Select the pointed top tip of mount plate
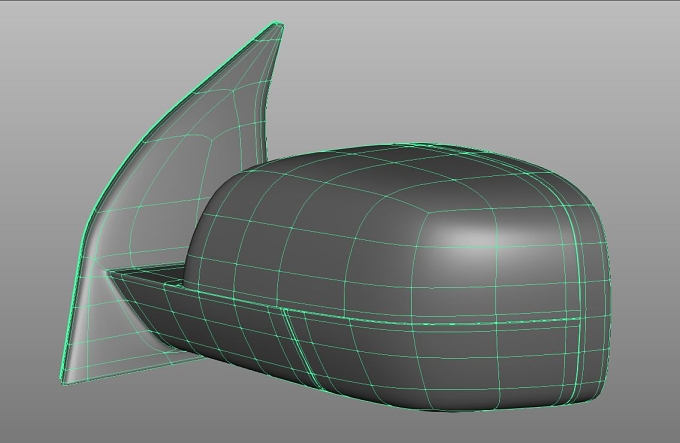The width and height of the screenshot is (680, 443). [x=277, y=27]
